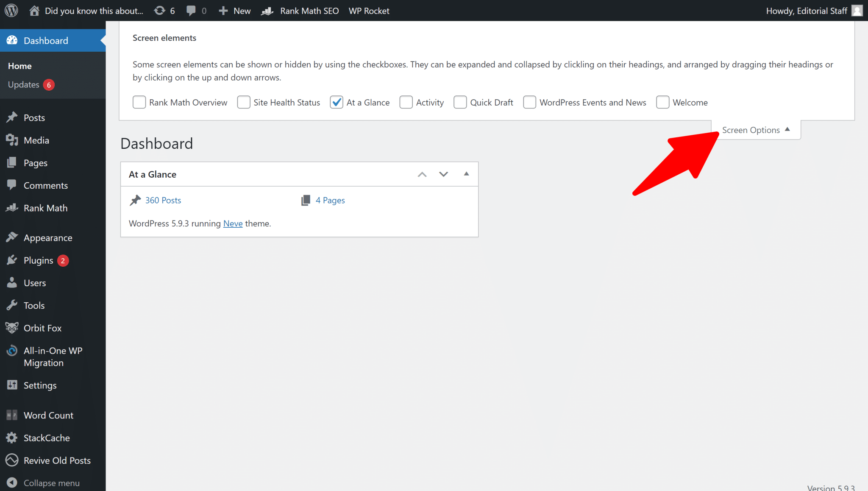Select the Word Count sidebar icon
This screenshot has height=491, width=868.
pos(11,415)
